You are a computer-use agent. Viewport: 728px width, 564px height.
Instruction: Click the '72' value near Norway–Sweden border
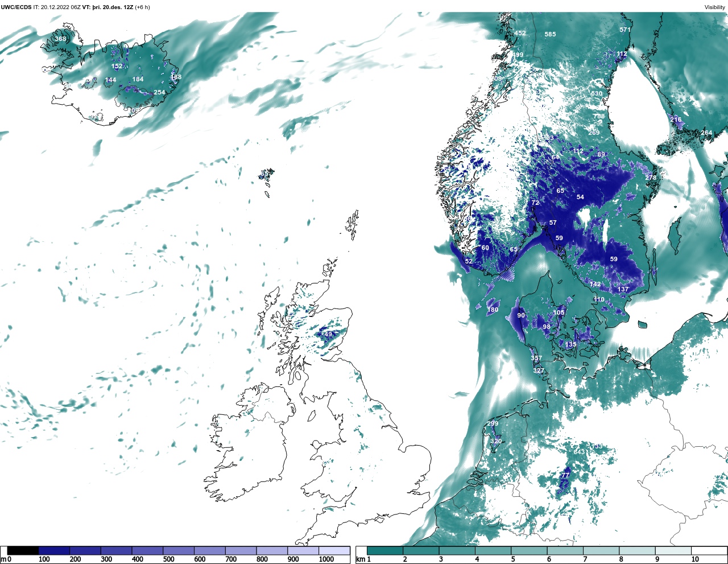click(535, 203)
